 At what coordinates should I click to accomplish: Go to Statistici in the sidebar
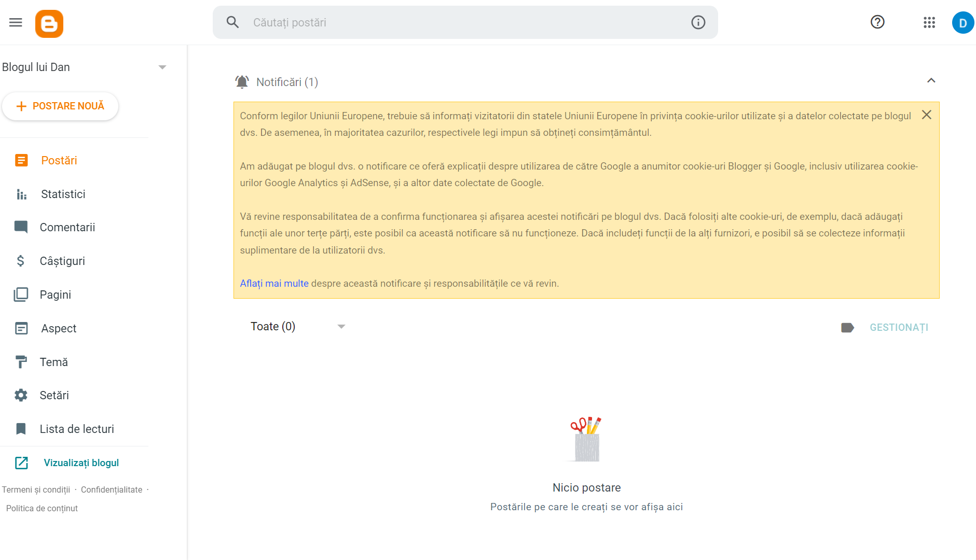(63, 194)
